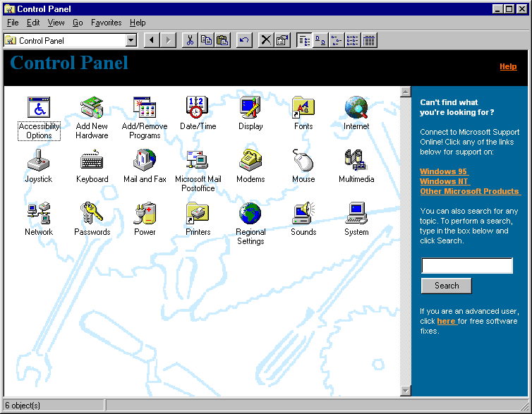
Task: Follow the Windows 95 support link
Action: point(444,171)
